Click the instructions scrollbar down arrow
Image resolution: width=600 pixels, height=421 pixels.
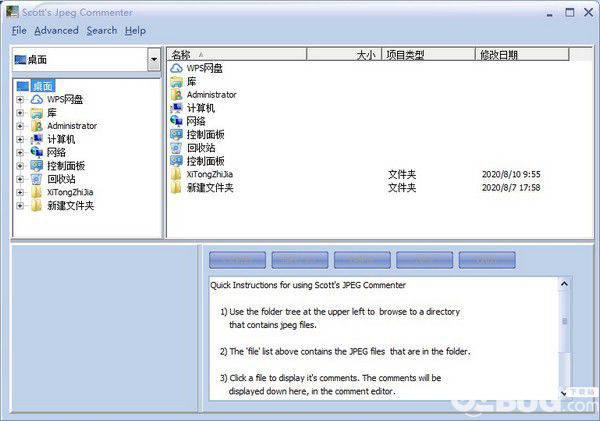(564, 393)
